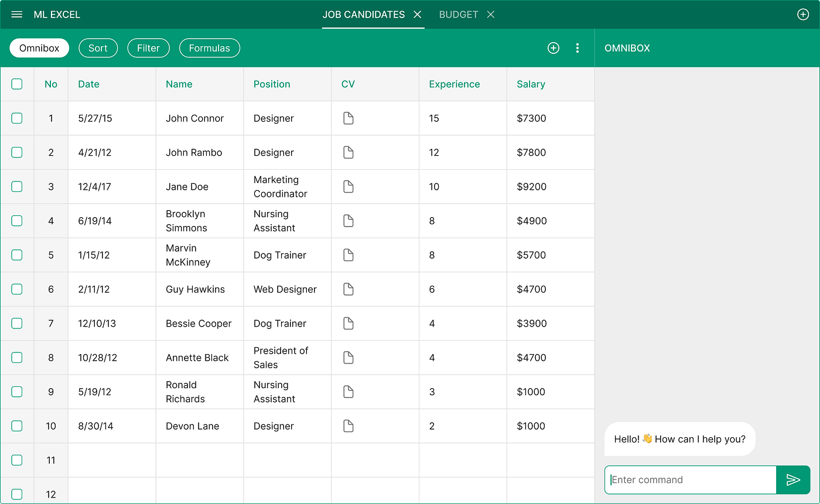Open John Connor's CV document
This screenshot has height=504, width=820.
pyautogui.click(x=348, y=118)
